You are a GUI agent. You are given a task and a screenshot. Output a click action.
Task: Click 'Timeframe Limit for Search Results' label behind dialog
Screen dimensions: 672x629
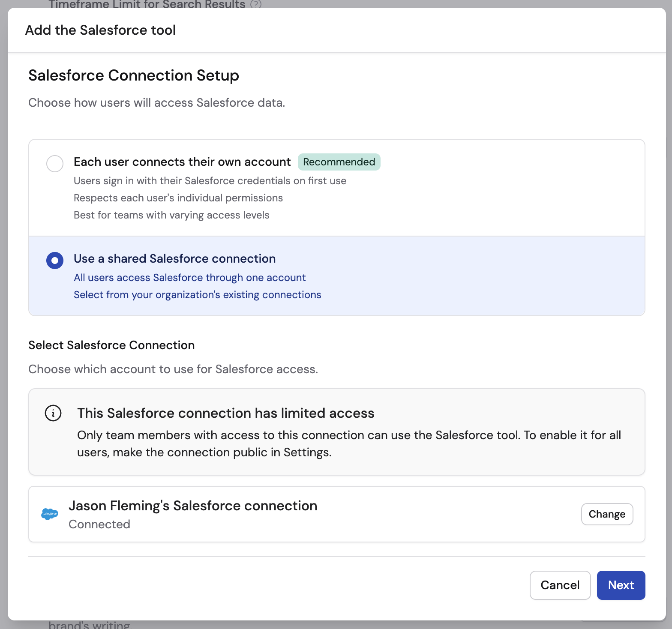pyautogui.click(x=147, y=4)
